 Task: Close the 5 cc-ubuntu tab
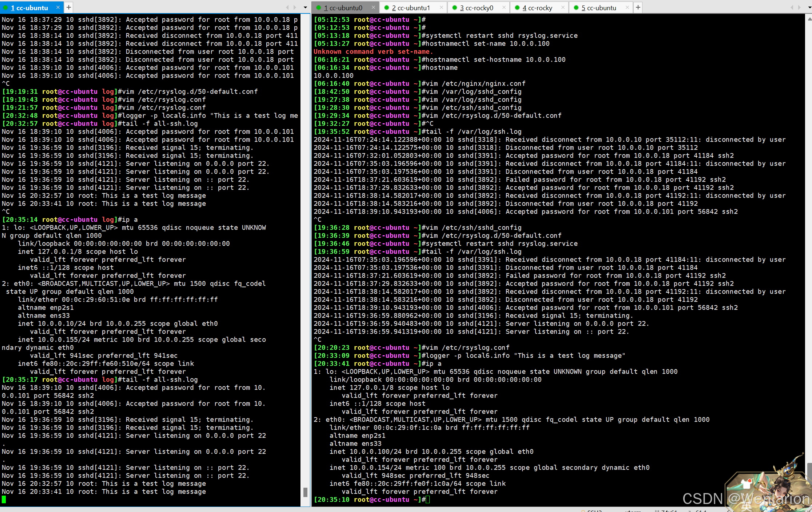627,7
